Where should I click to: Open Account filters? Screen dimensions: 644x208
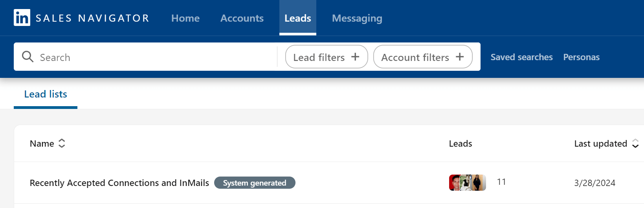tap(423, 57)
